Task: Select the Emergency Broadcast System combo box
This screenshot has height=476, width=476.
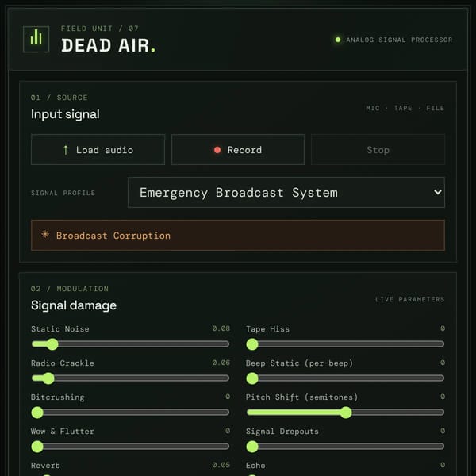Action: pos(286,193)
